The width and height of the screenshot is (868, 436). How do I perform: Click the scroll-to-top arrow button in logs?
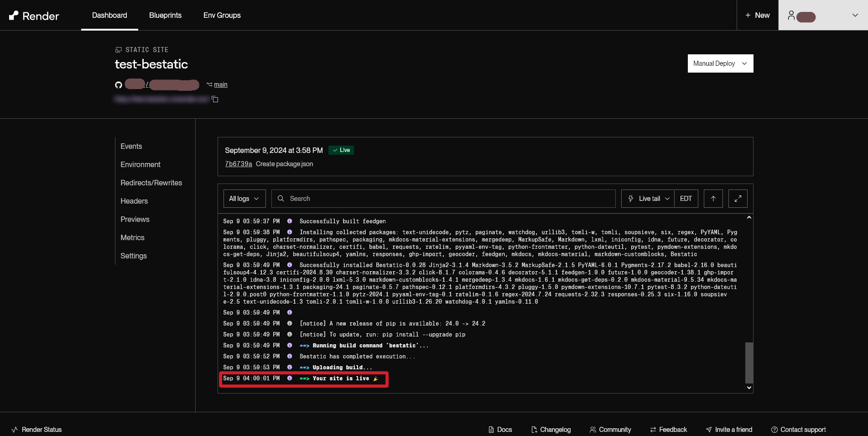713,199
